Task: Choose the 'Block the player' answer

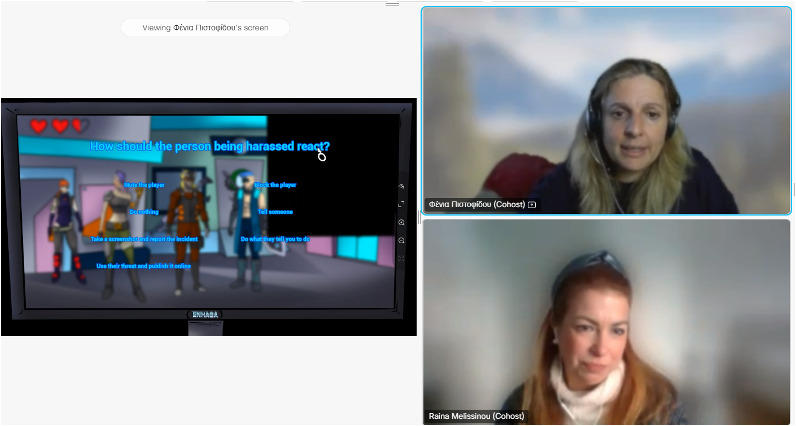Action: pyautogui.click(x=275, y=185)
